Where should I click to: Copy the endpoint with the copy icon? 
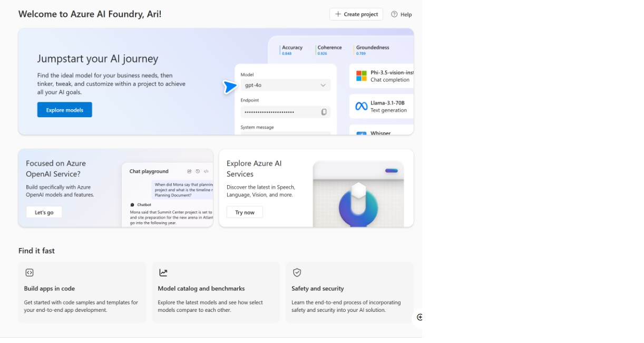[324, 112]
